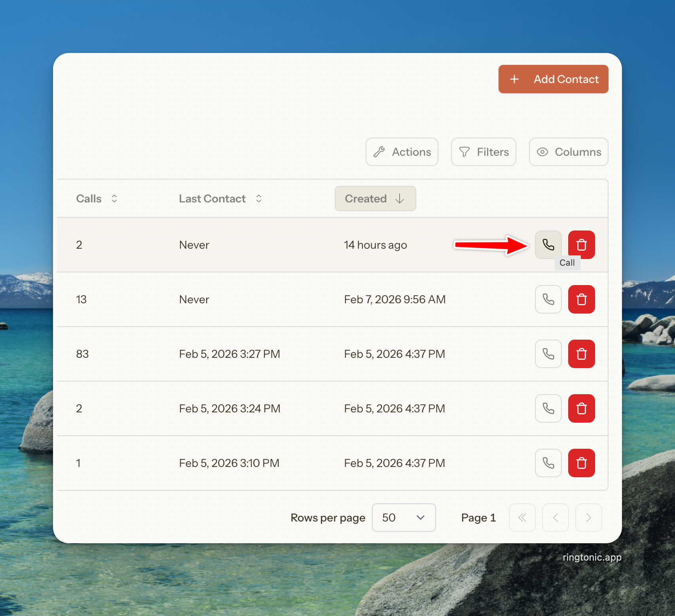
Task: Call the contact with 13 calls
Action: [548, 299]
